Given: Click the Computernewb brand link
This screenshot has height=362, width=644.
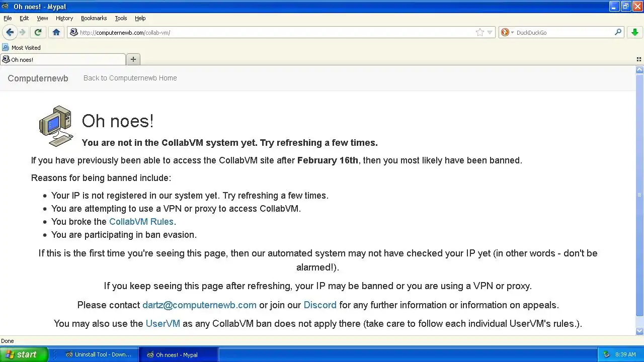Looking at the screenshot, I should pos(38,78).
